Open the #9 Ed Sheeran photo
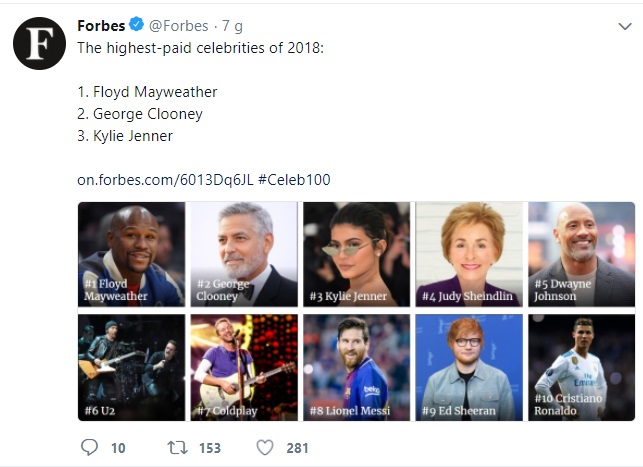Image resolution: width=643 pixels, height=467 pixels. tap(469, 367)
